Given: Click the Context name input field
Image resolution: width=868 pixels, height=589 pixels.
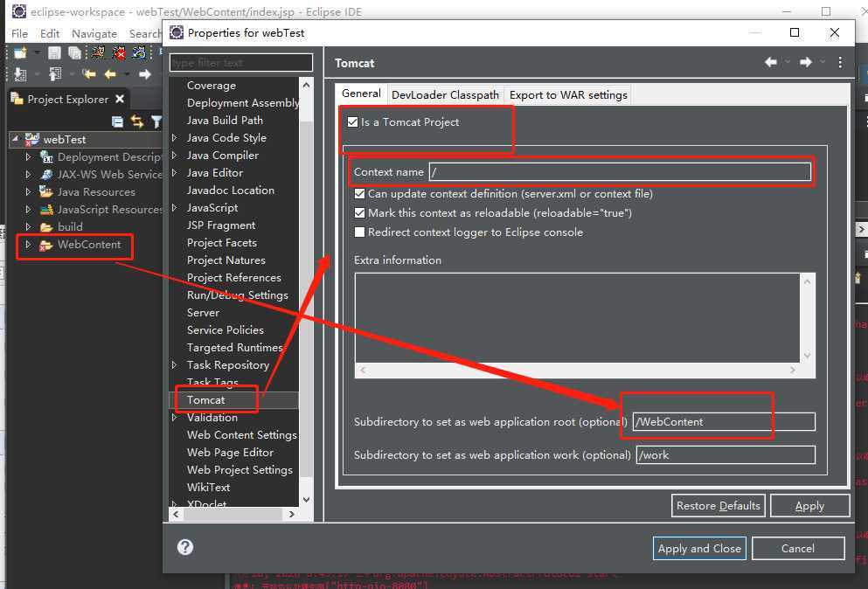Looking at the screenshot, I should point(620,171).
